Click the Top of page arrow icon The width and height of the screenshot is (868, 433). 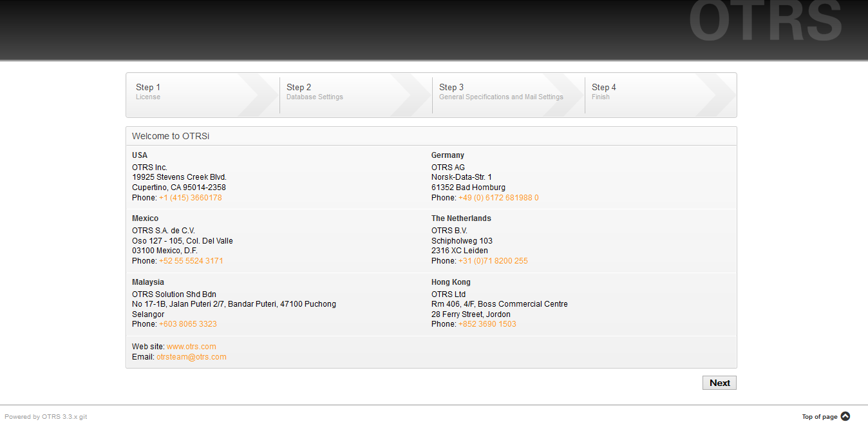click(x=845, y=416)
